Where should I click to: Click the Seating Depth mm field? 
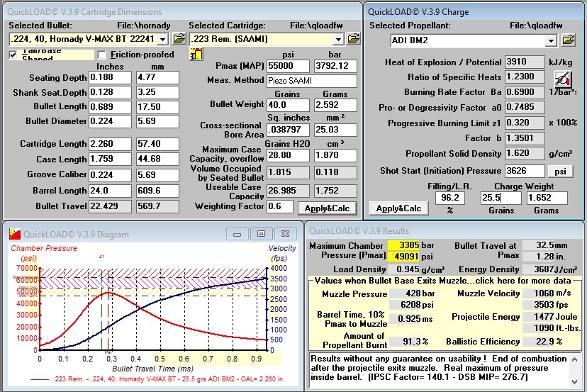point(157,77)
